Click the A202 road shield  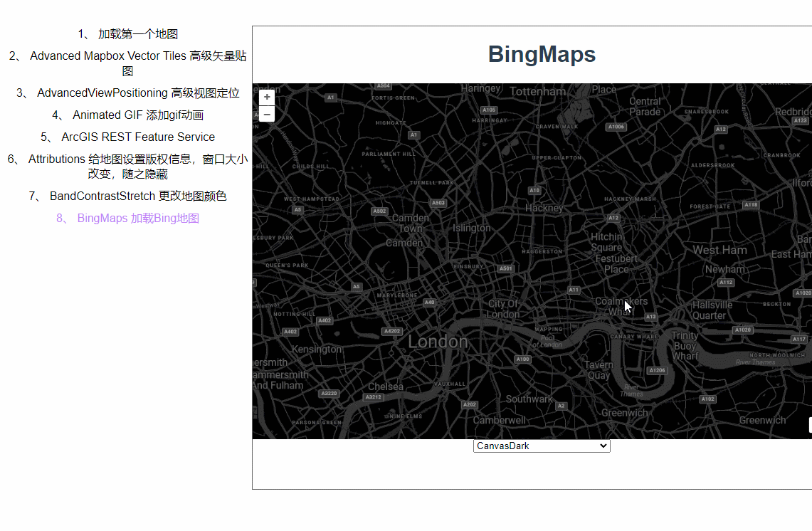pyautogui.click(x=470, y=404)
